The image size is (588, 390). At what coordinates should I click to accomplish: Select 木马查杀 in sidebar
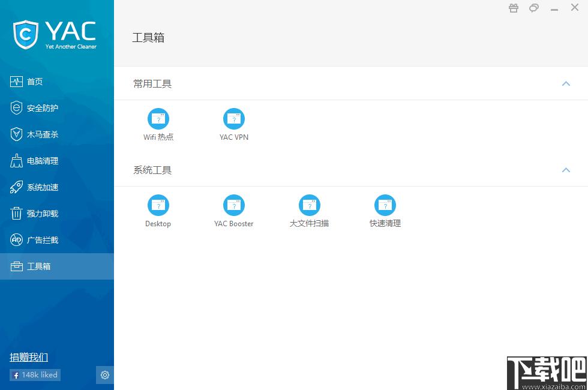57,134
